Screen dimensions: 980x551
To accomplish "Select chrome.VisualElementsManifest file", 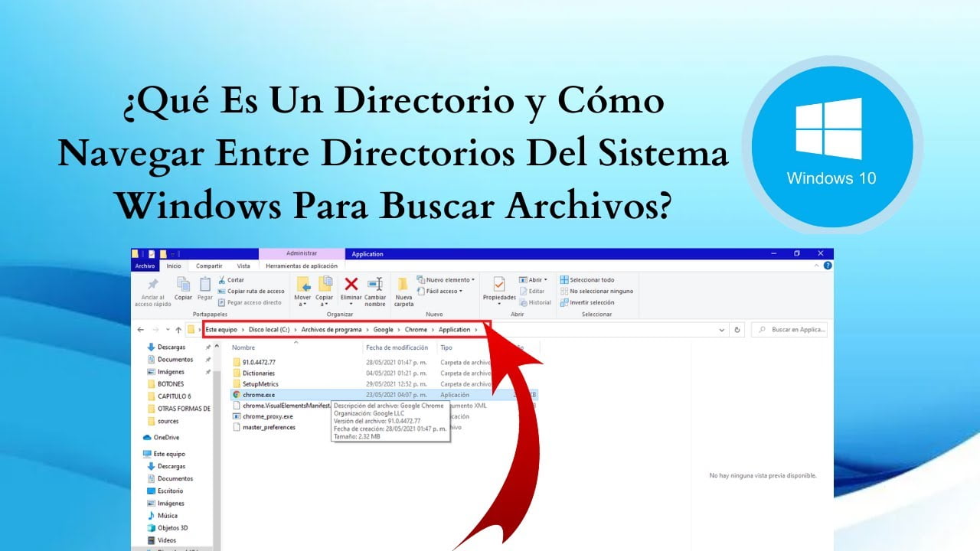I will [280, 406].
